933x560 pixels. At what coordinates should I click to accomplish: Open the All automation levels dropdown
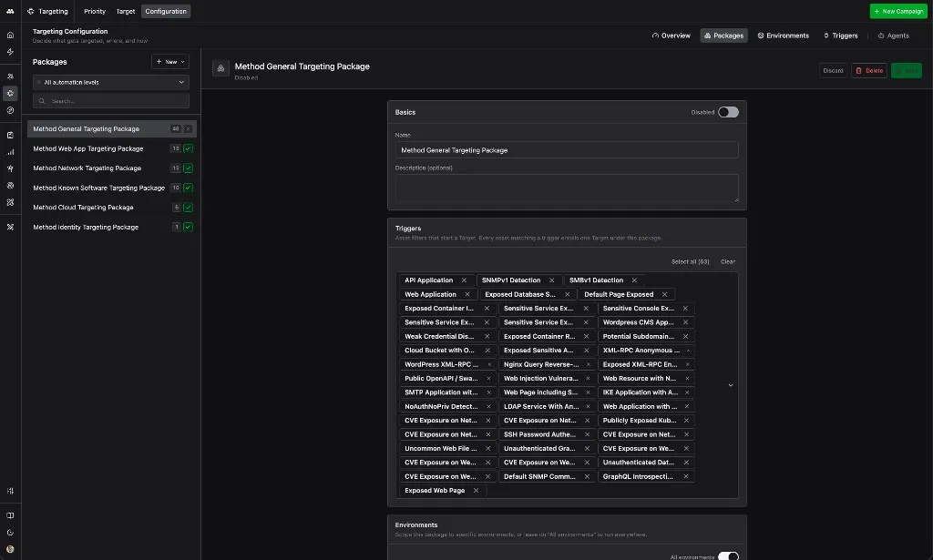111,82
